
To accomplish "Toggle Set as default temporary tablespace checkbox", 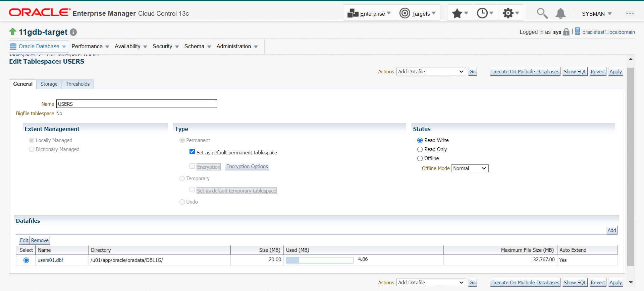I will tap(192, 190).
